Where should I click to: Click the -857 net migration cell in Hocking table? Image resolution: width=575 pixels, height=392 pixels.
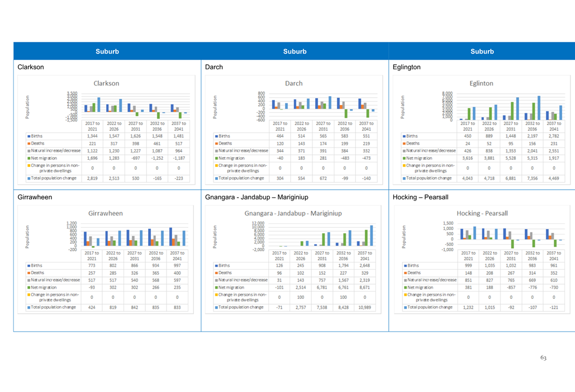(x=511, y=287)
